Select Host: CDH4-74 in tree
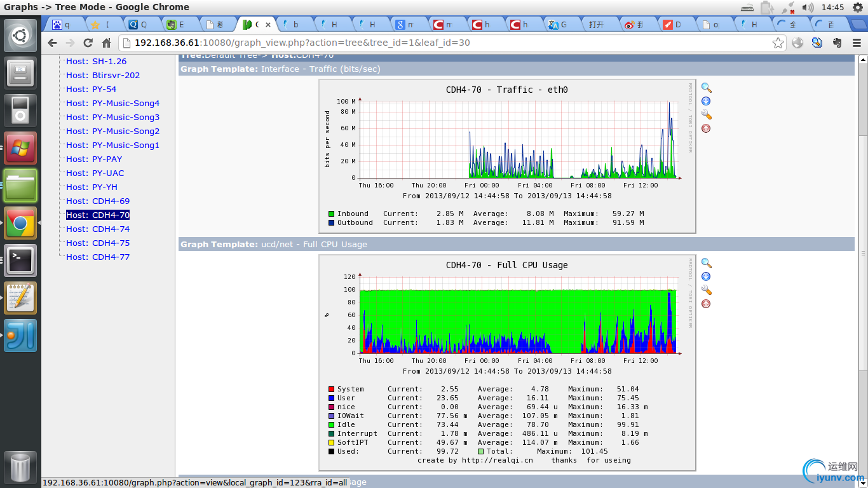 [x=98, y=229]
